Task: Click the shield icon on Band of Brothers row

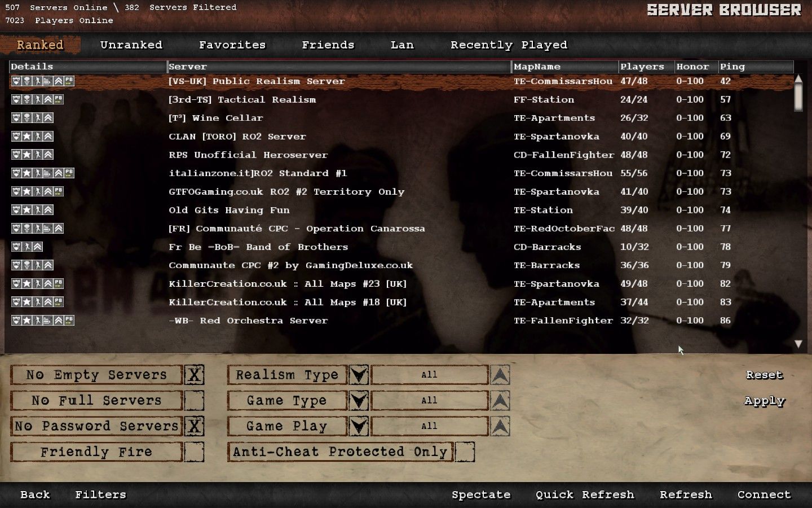Action: (x=16, y=247)
